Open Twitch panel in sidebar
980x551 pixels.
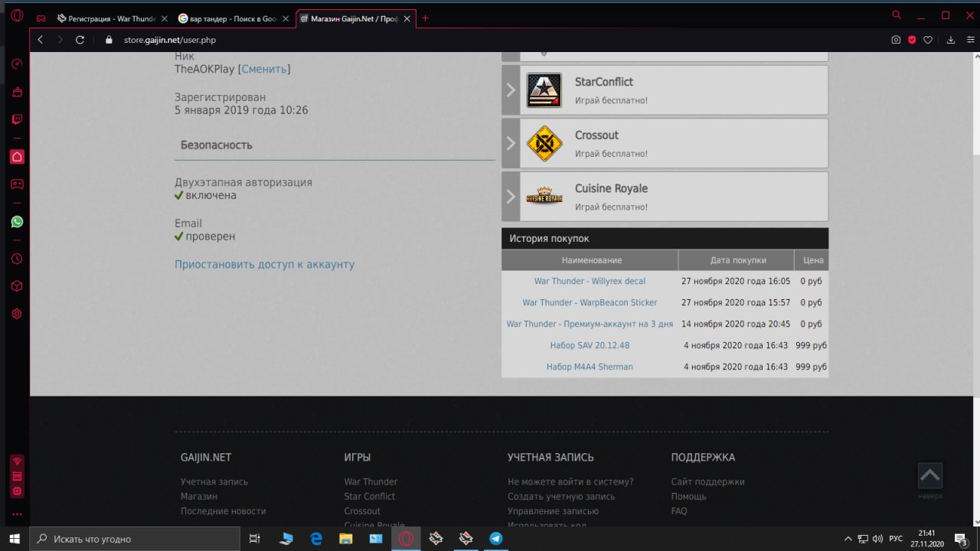pyautogui.click(x=17, y=119)
